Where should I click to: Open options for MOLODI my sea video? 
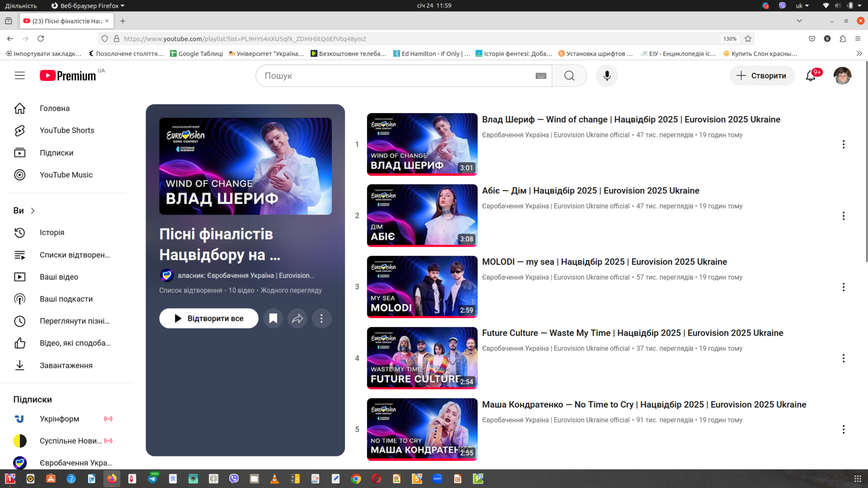click(844, 287)
